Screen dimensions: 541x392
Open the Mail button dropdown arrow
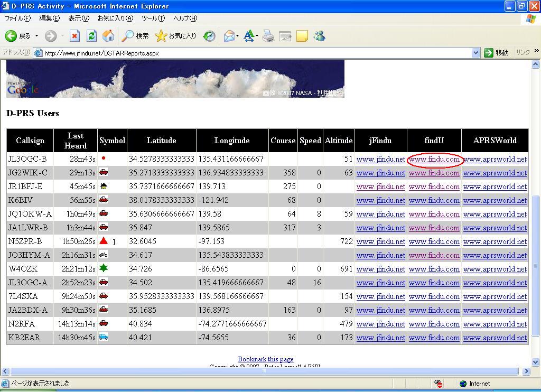pos(237,35)
